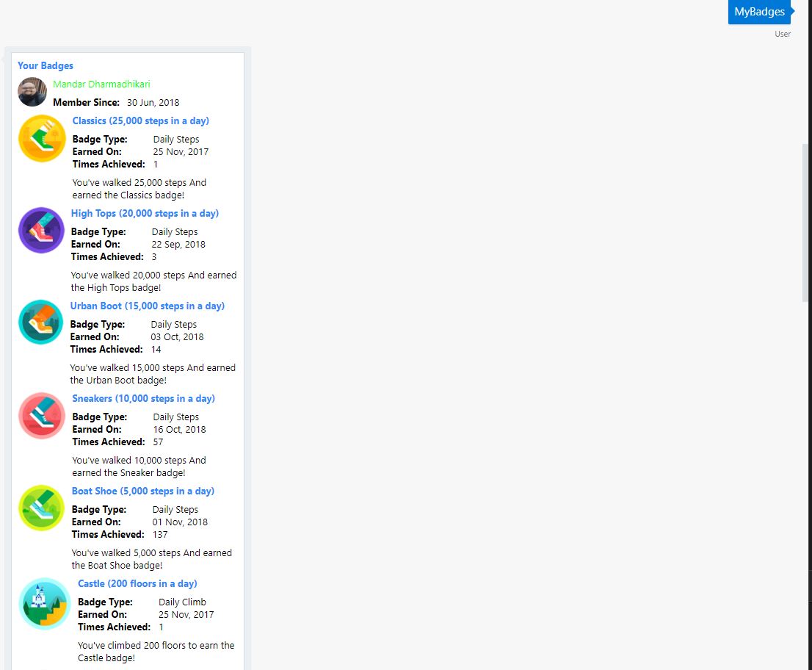Click Sneakers times achieved value 57
This screenshot has height=670, width=812.
click(x=158, y=442)
